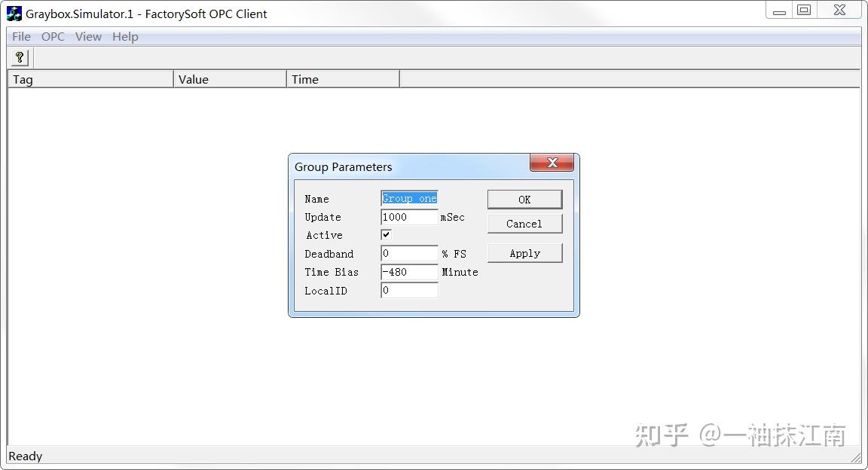The width and height of the screenshot is (868, 470).
Task: Click the Ready status bar text
Action: [25, 456]
